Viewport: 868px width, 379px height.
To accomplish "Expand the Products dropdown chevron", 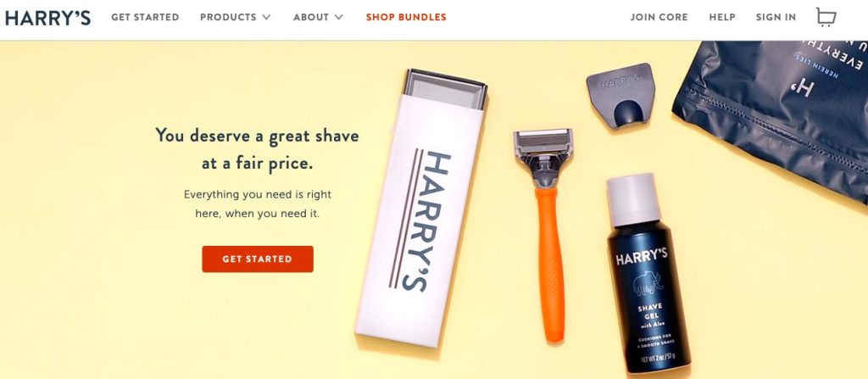I will pos(266,17).
